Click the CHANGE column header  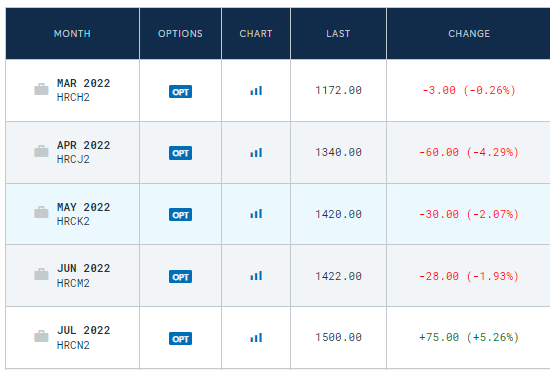pyautogui.click(x=469, y=34)
